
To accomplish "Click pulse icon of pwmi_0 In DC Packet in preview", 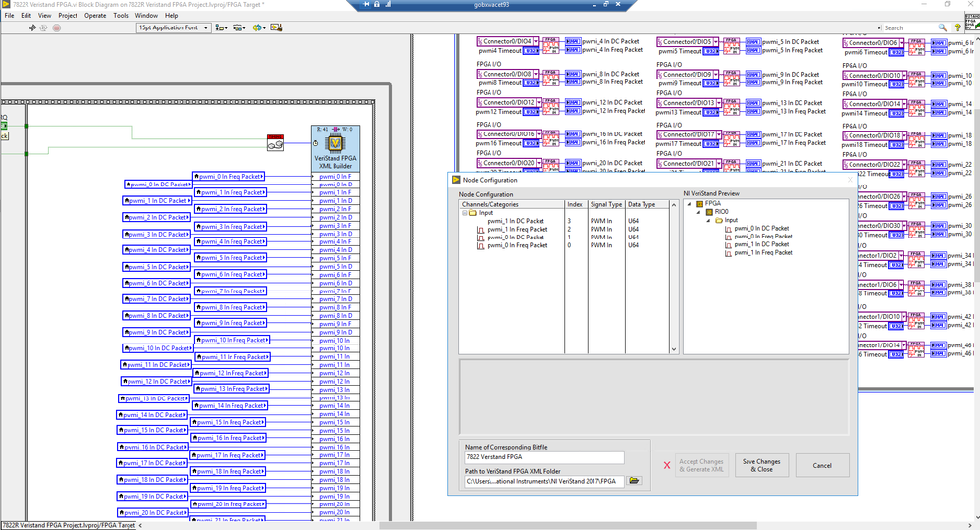I will (728, 229).
